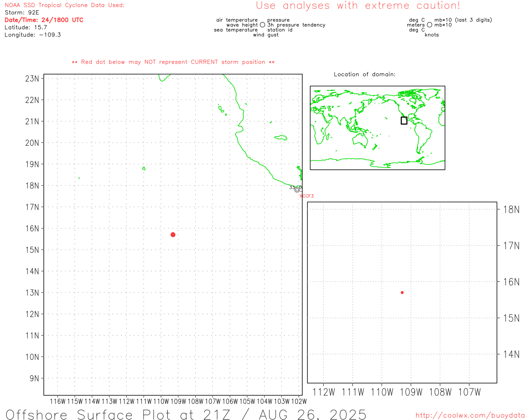Click 'Date/Time: 24/1800 UTC' line
Image resolution: width=525 pixels, height=420 pixels.
click(x=44, y=20)
